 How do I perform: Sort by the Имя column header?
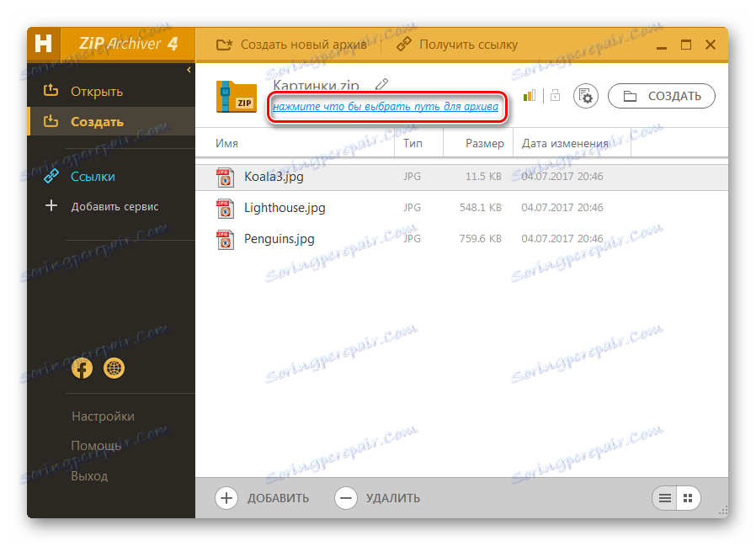(x=226, y=143)
